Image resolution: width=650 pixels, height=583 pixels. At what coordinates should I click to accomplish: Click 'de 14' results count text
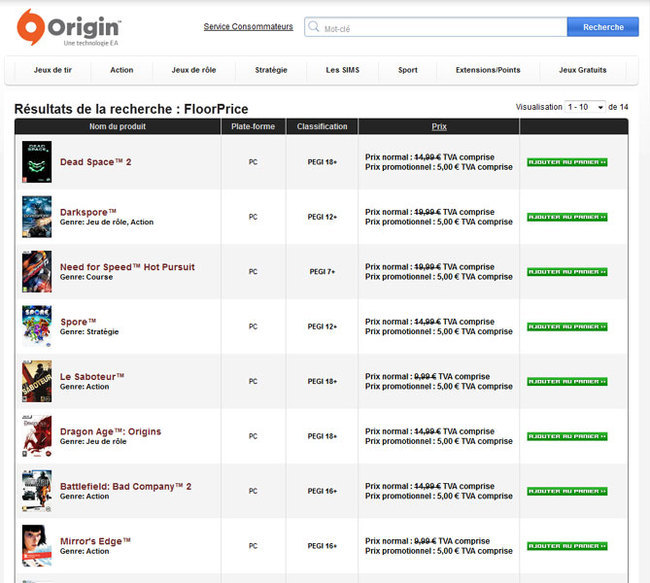point(618,107)
